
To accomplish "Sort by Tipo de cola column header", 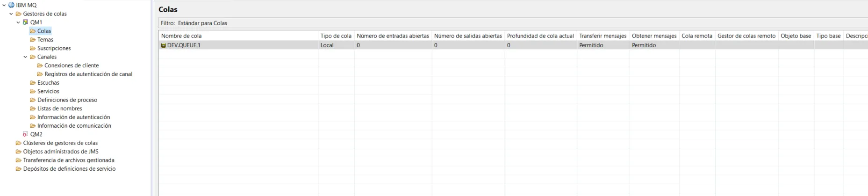I will 336,36.
